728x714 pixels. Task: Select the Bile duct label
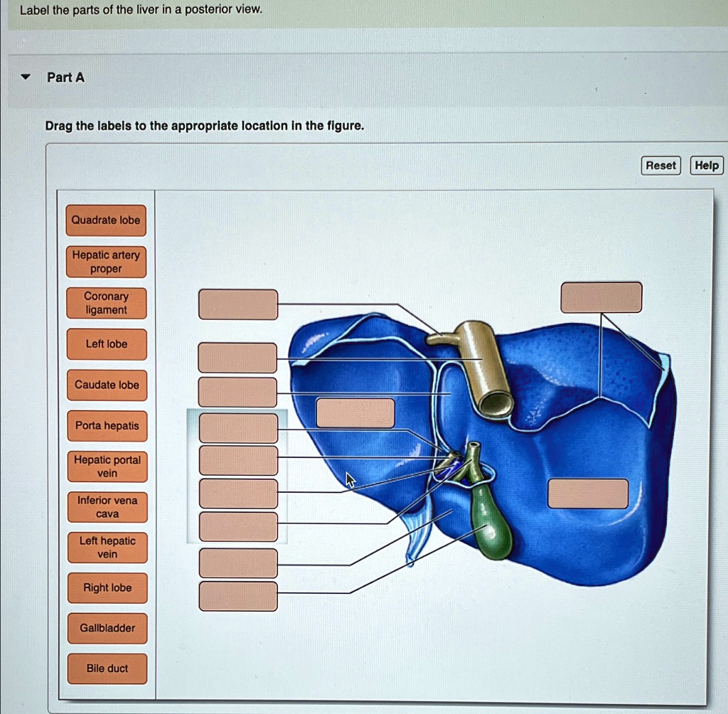click(x=107, y=668)
